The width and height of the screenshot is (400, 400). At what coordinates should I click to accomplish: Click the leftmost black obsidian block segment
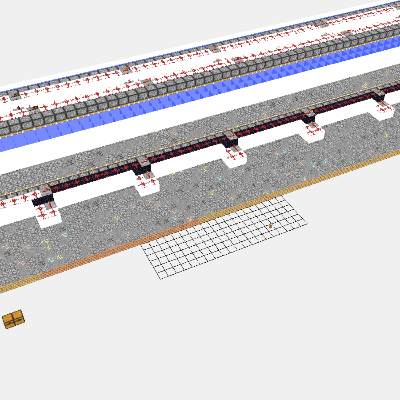coord(43,200)
